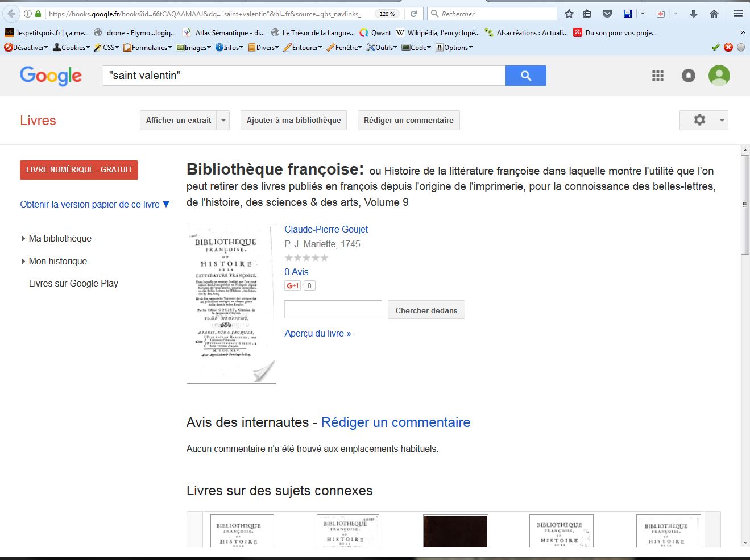Screen dimensions: 750x560
Task: Click the blue search magnifier button
Action: click(x=525, y=76)
